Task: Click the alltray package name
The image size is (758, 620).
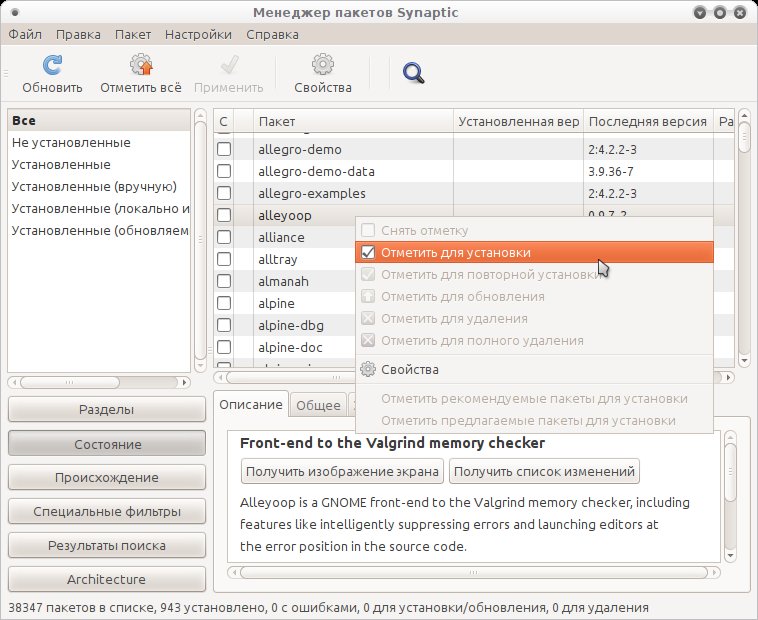Action: coord(277,260)
